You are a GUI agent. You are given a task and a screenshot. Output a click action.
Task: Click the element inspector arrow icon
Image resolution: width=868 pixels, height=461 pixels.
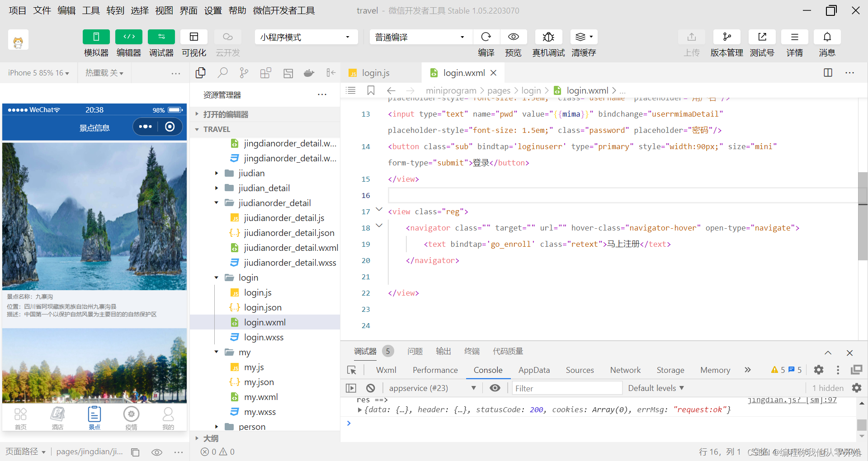352,370
